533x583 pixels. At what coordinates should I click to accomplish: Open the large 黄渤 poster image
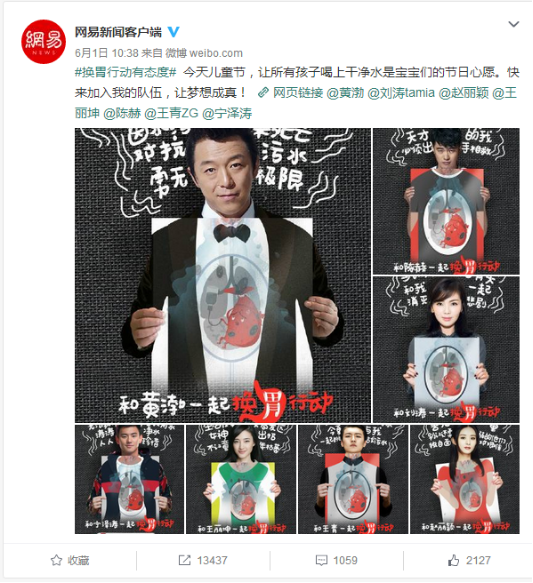[x=223, y=275]
